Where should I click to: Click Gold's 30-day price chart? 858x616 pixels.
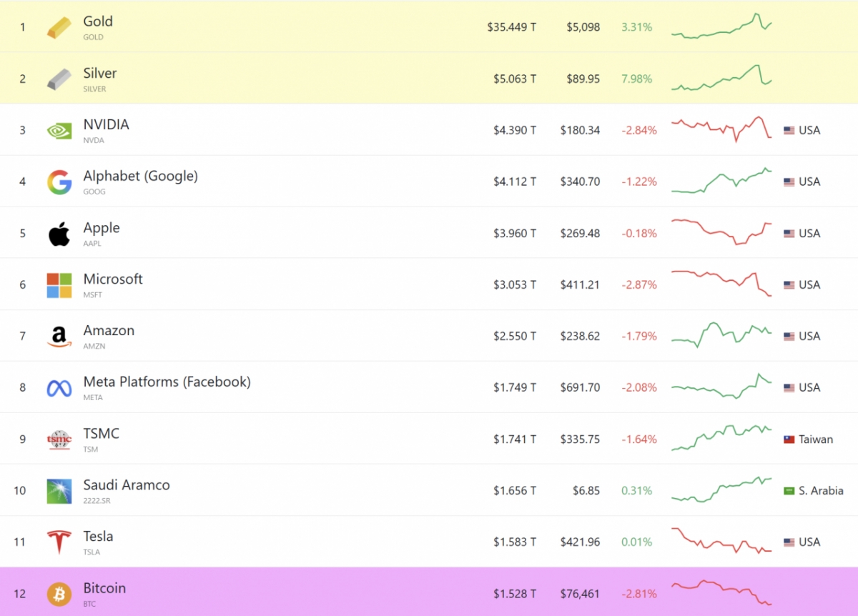pyautogui.click(x=721, y=26)
